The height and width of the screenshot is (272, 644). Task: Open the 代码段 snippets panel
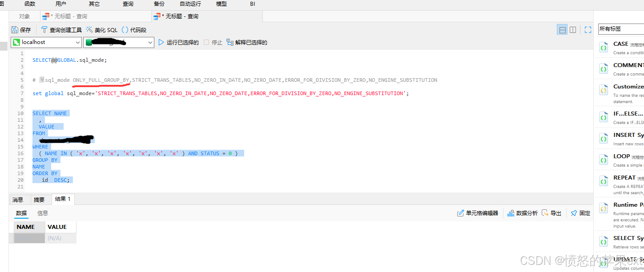(x=134, y=30)
